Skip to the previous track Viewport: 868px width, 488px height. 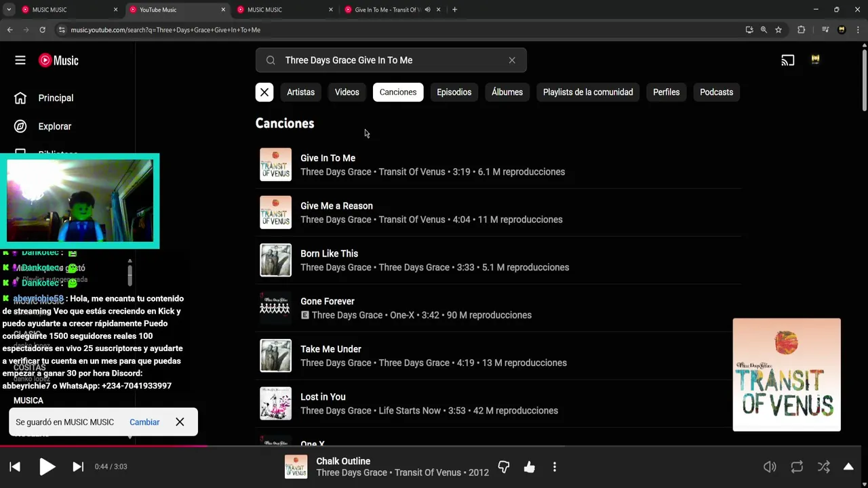tap(15, 467)
